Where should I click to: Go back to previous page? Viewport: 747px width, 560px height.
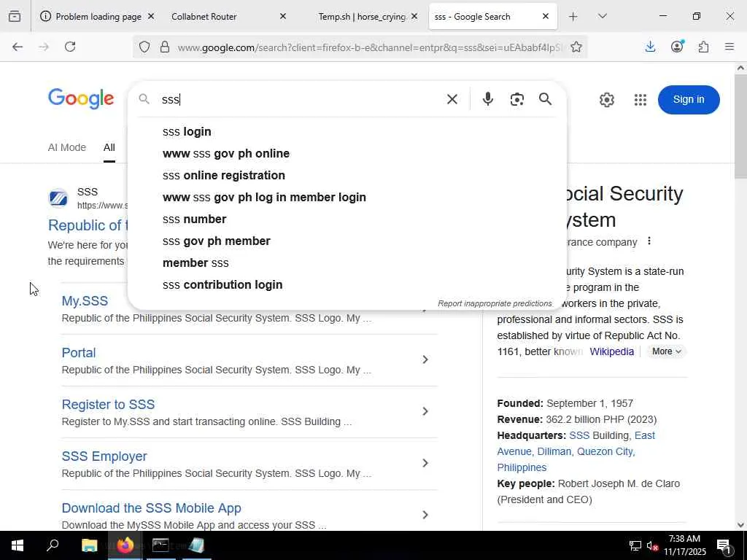click(x=18, y=47)
